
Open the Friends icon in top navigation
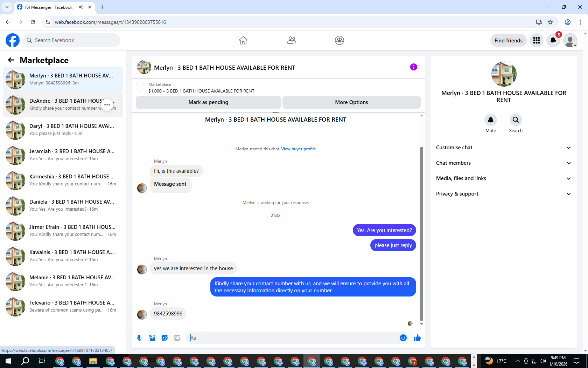click(292, 40)
